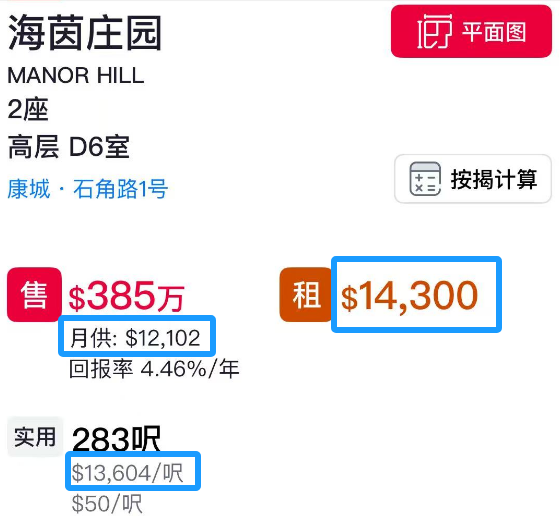Click the 2座 block label
This screenshot has height=526, width=560.
(28, 110)
